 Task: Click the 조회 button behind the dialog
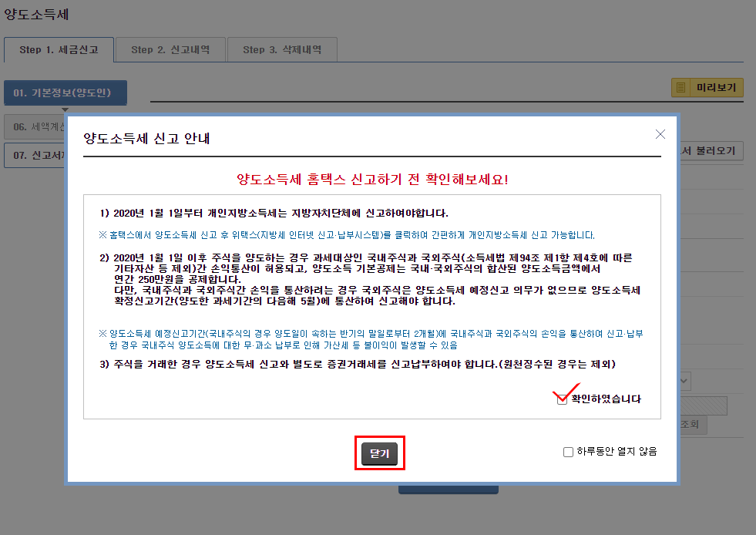(693, 425)
